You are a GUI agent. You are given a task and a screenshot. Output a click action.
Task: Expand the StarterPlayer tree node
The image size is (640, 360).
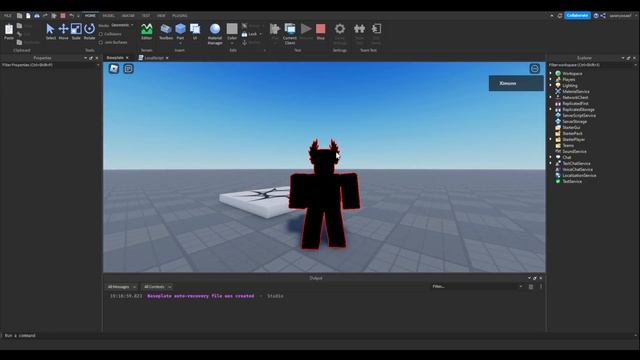(551, 139)
